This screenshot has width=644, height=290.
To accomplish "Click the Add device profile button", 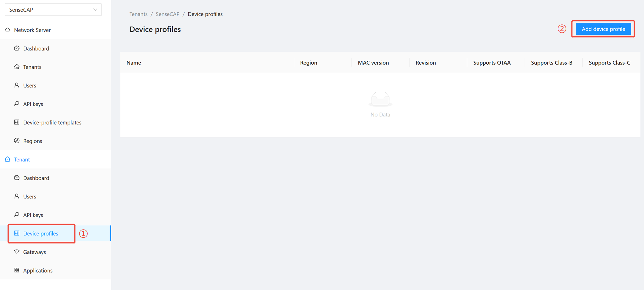I will [603, 29].
